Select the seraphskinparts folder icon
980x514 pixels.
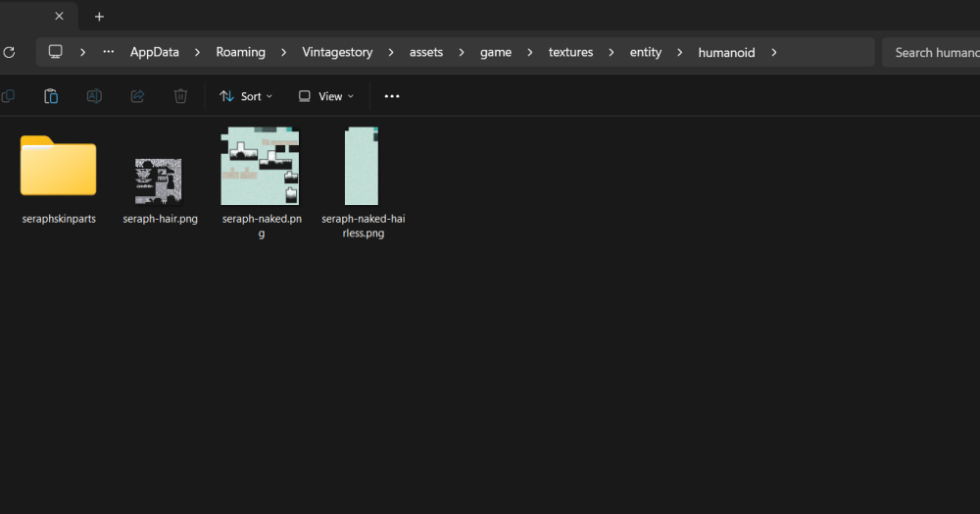click(58, 166)
